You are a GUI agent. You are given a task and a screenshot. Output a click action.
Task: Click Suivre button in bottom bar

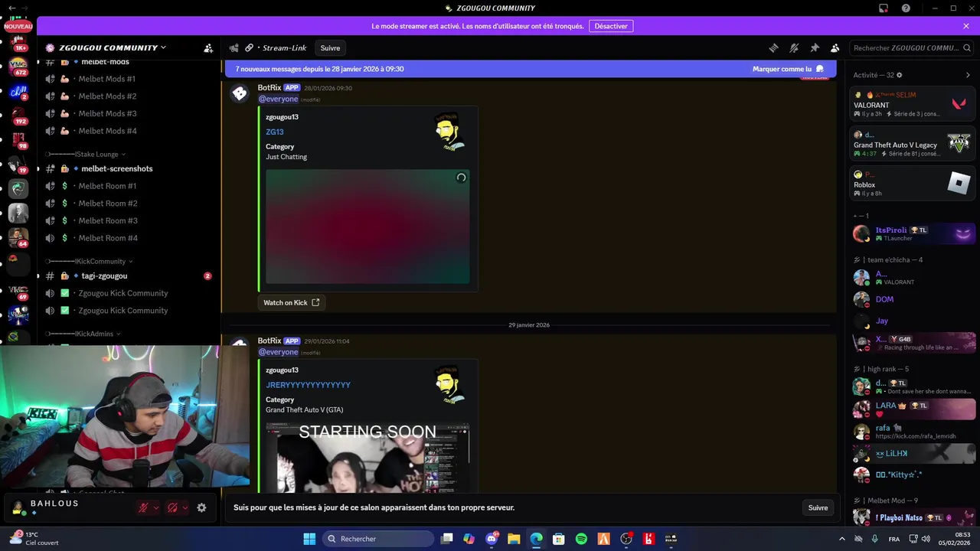(x=818, y=507)
